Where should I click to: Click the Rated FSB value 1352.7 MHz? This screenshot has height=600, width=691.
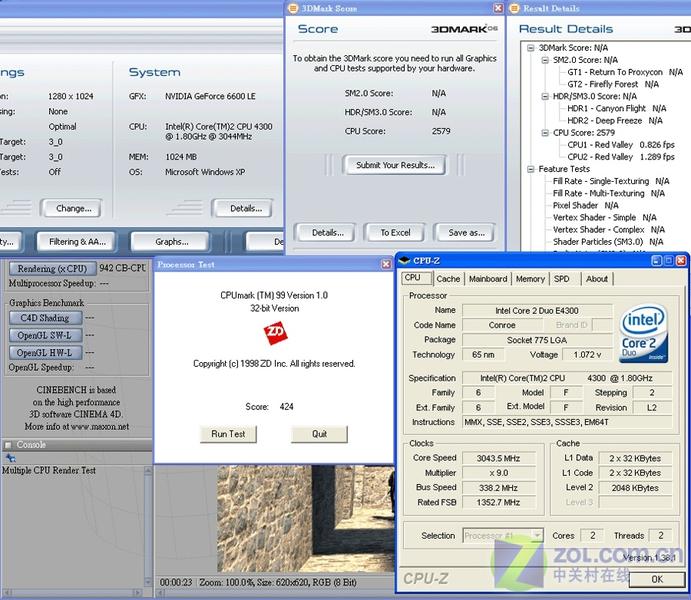[x=498, y=502]
